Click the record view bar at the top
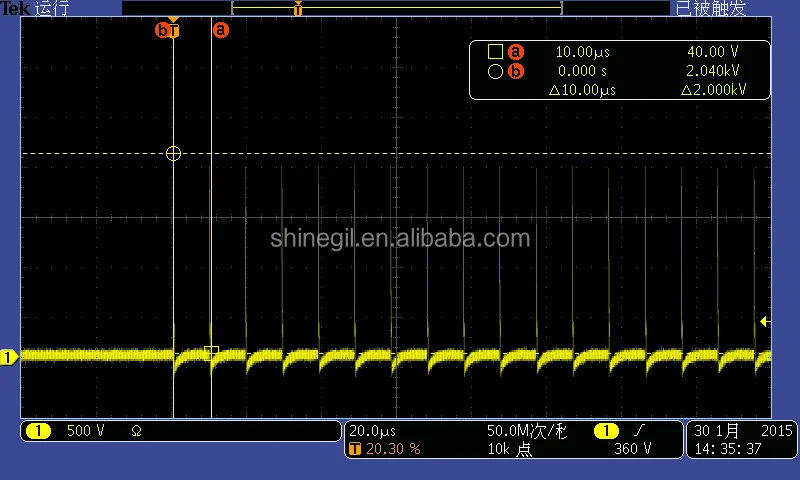 click(x=396, y=8)
